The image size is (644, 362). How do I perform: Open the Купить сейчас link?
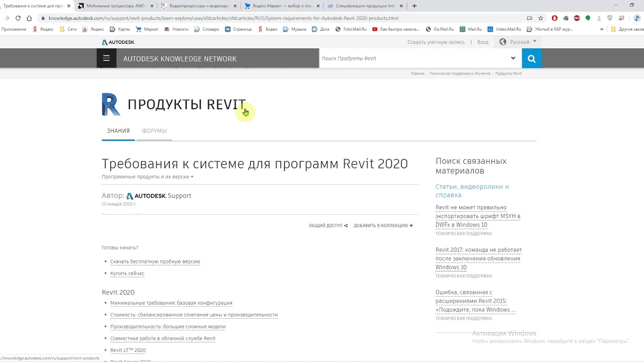point(127,274)
